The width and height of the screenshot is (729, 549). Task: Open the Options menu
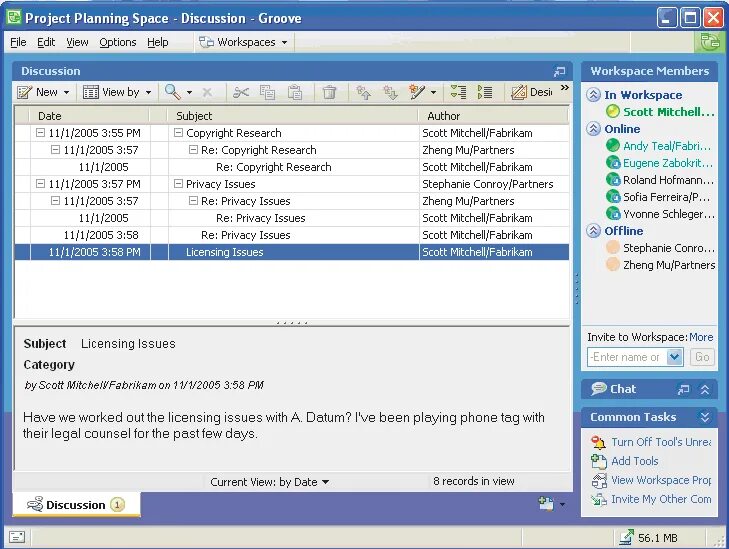[118, 42]
